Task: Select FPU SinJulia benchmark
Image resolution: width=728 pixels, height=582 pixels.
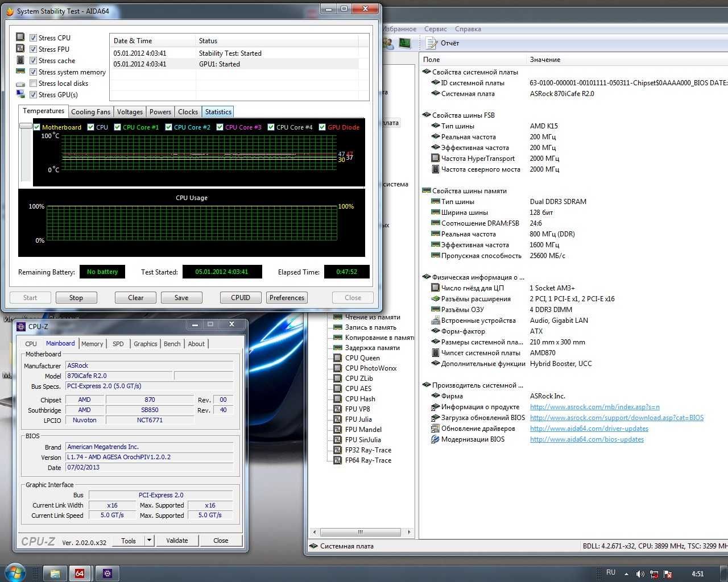Action: tap(363, 440)
